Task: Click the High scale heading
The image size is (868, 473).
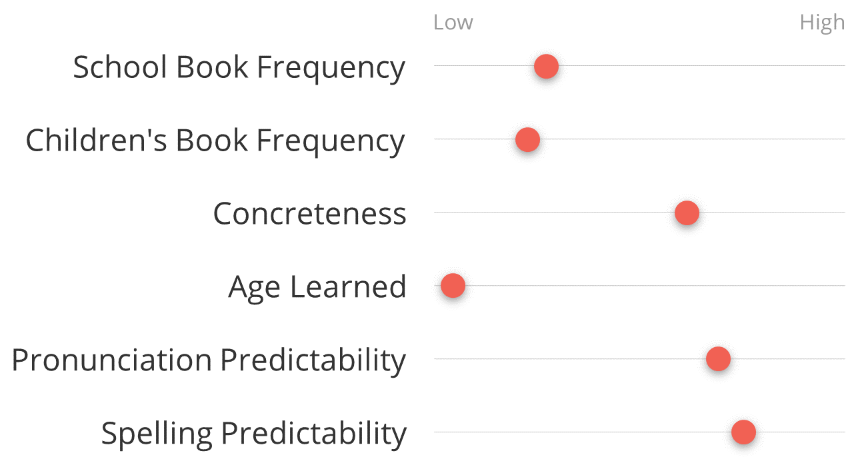Action: [822, 23]
